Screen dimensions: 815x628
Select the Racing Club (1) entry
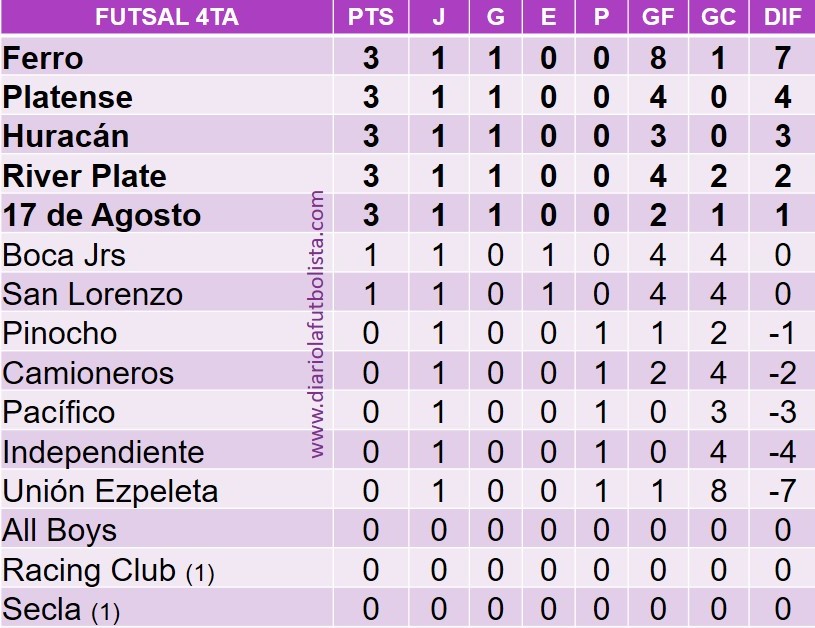coord(108,570)
